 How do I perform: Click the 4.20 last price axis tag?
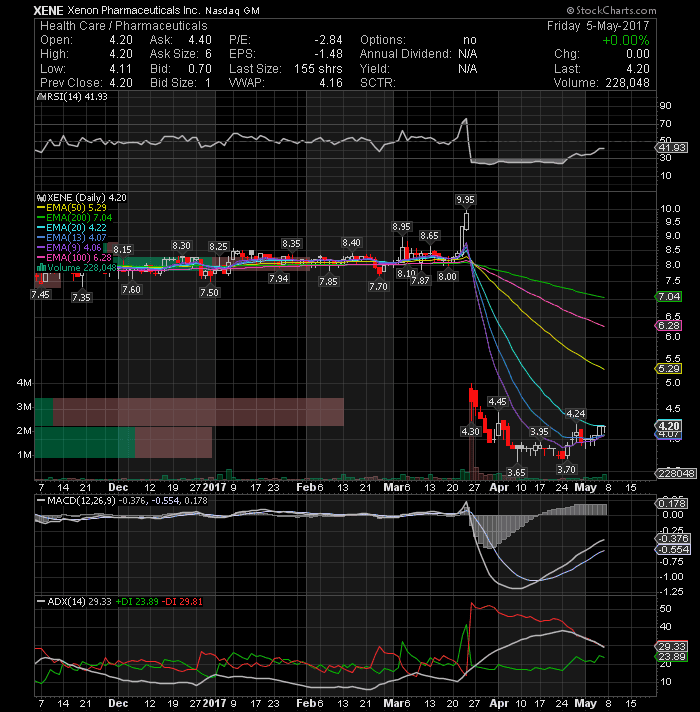point(669,425)
